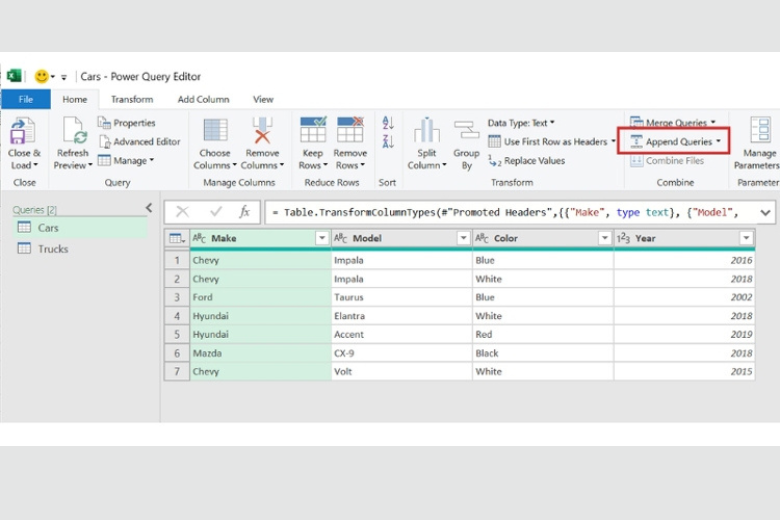The image size is (780, 520).
Task: Click the Group By icon
Action: pyautogui.click(x=466, y=131)
